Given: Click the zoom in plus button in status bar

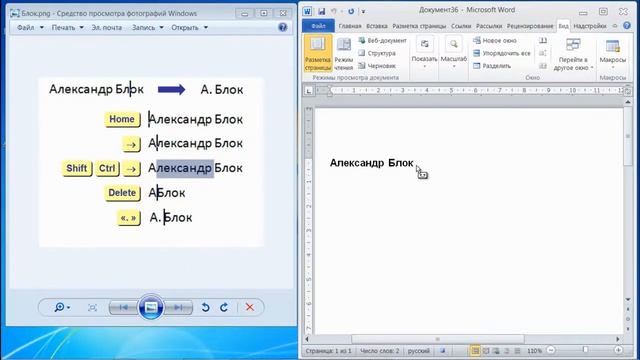Looking at the screenshot, I should click(618, 350).
